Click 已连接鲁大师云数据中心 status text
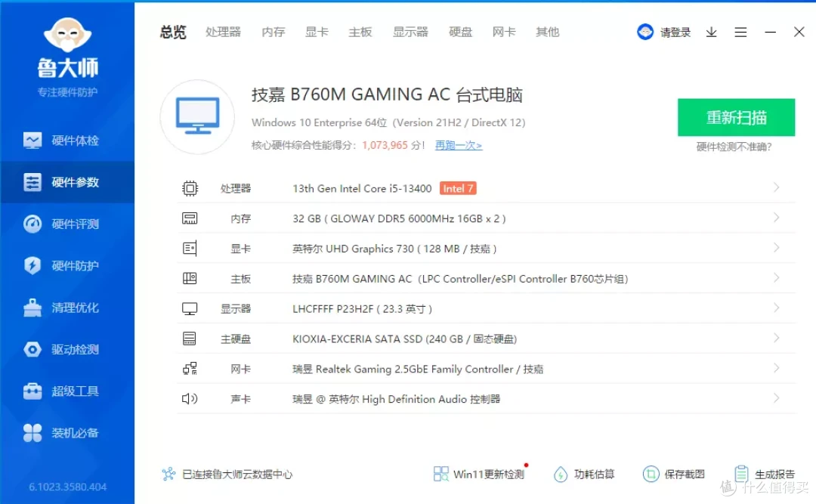816x504 pixels. point(237,475)
